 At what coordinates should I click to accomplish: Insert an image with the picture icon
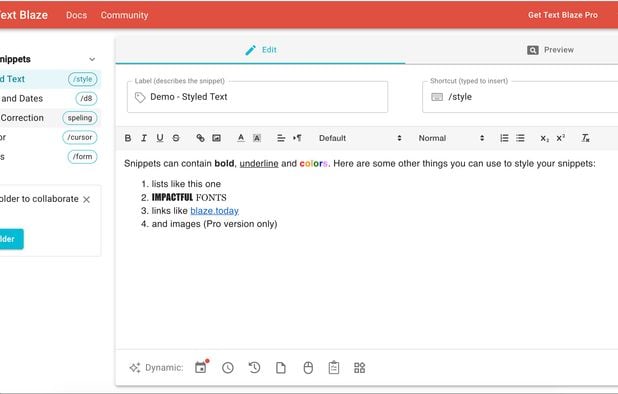click(216, 138)
